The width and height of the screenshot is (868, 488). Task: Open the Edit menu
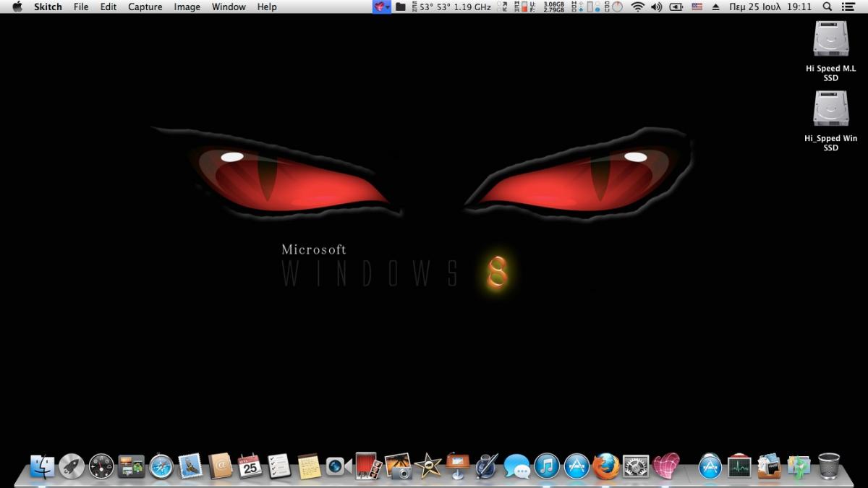tap(109, 7)
